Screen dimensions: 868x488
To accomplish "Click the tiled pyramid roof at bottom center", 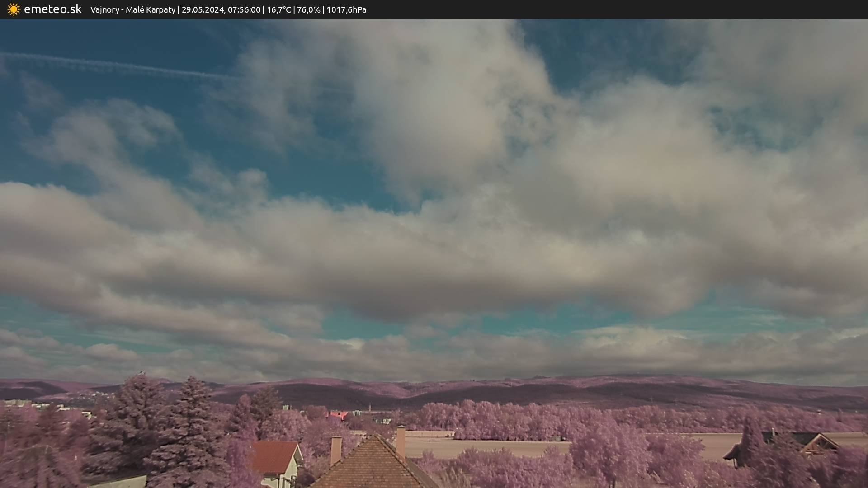I will [x=371, y=465].
